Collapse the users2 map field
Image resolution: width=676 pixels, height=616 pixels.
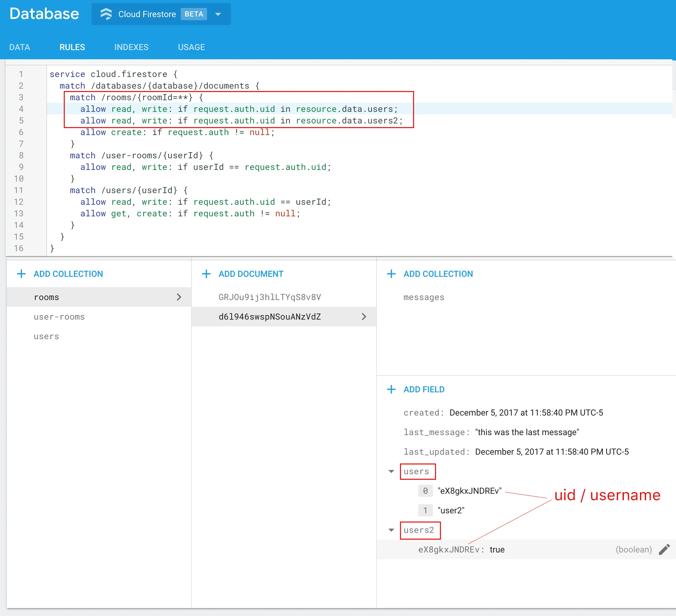click(x=391, y=530)
